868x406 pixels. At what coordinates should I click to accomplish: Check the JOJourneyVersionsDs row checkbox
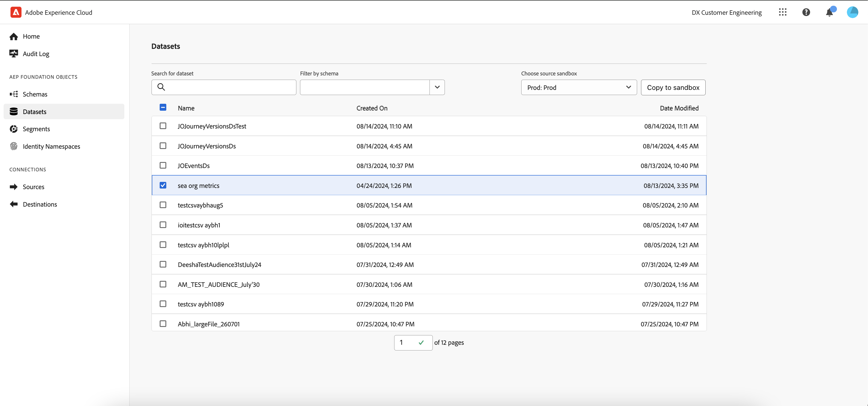tap(163, 146)
